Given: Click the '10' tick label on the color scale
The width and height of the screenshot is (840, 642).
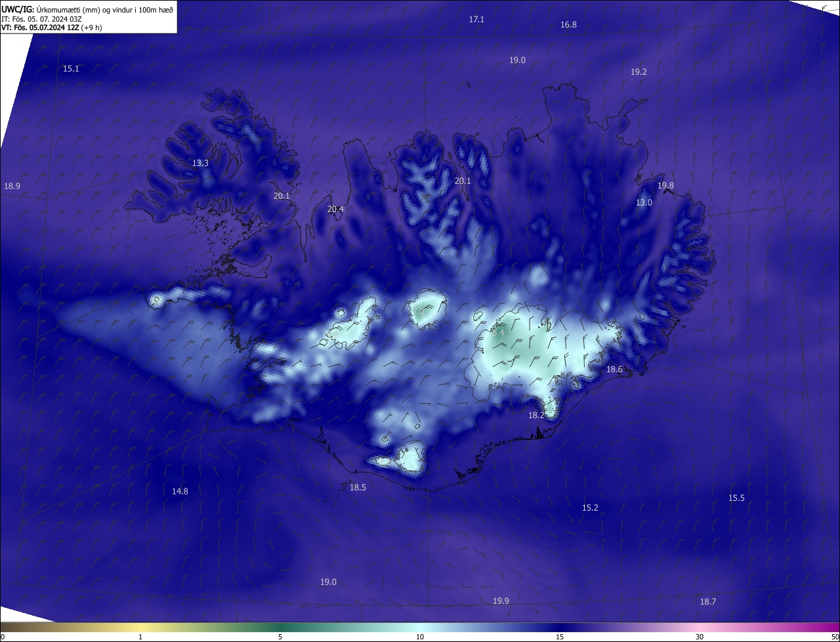Looking at the screenshot, I should pyautogui.click(x=420, y=637).
